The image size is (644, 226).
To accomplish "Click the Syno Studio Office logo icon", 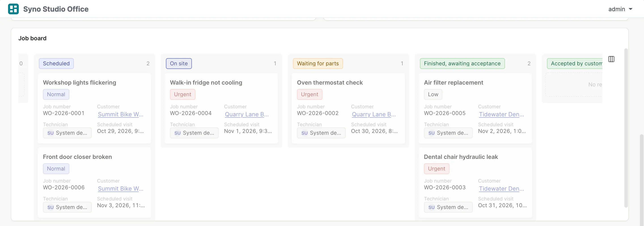I will tap(13, 9).
